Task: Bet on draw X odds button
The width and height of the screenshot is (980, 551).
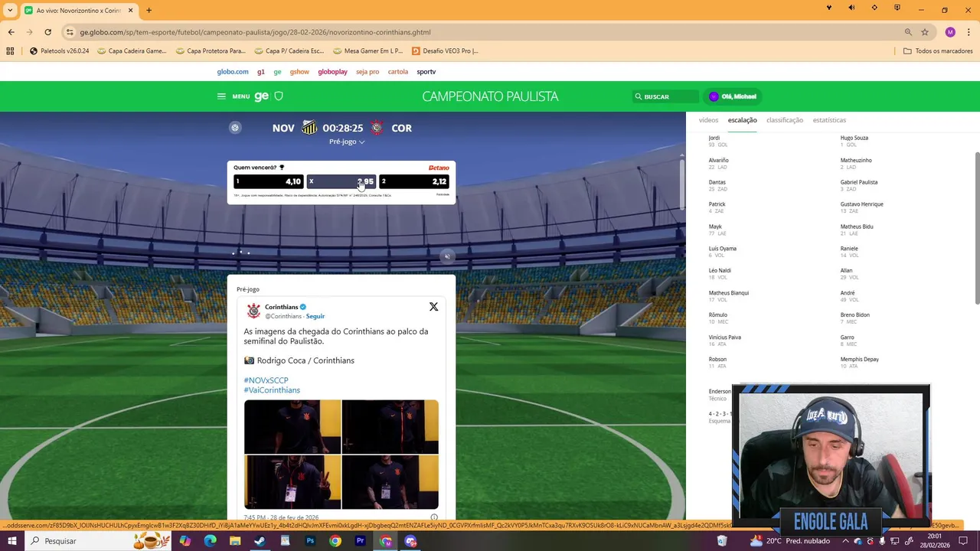Action: point(341,181)
